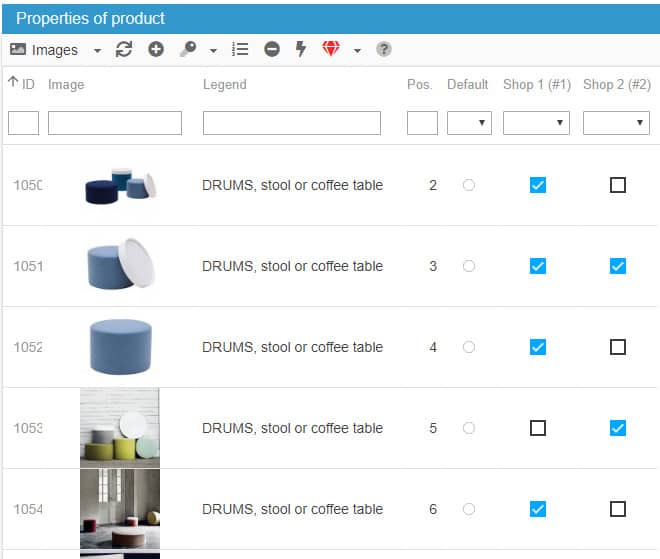660x559 pixels.
Task: Sort by the ID column header
Action: (x=22, y=84)
